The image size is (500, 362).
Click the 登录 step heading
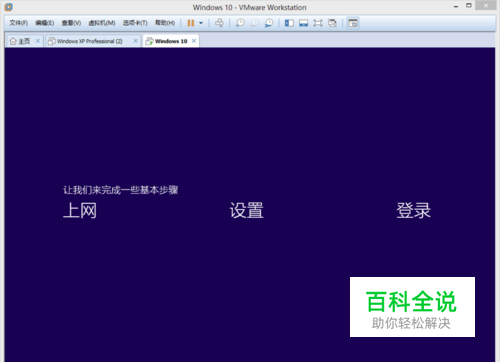point(414,210)
